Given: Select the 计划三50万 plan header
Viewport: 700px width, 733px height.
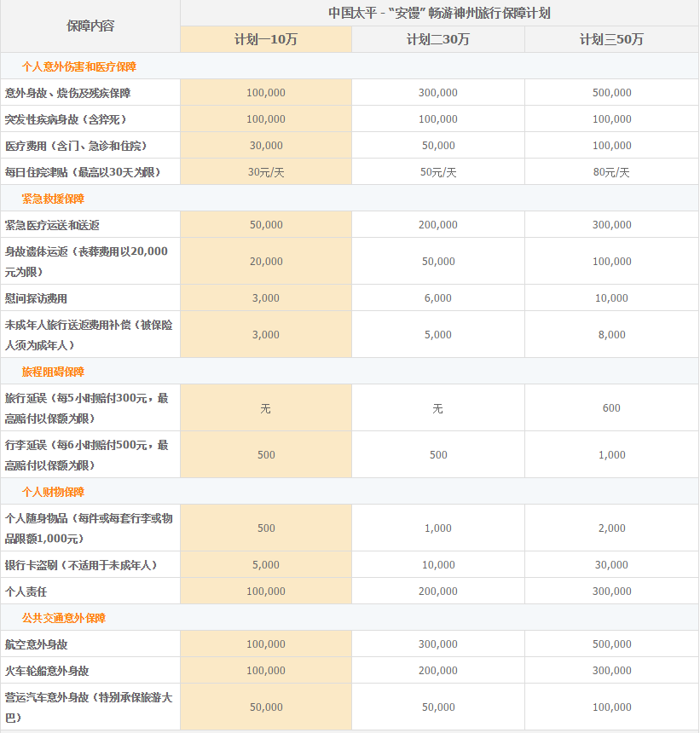Looking at the screenshot, I should point(611,39).
